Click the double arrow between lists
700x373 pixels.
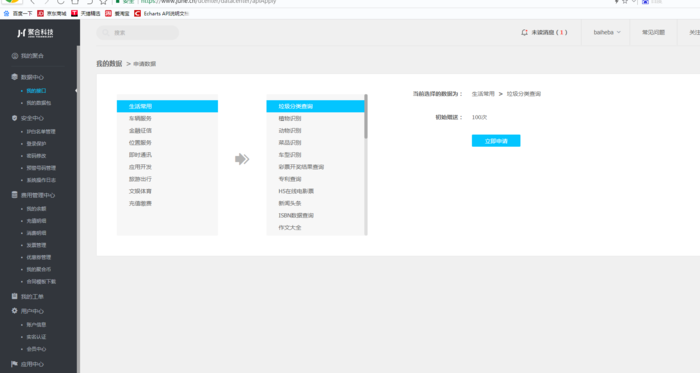[242, 159]
